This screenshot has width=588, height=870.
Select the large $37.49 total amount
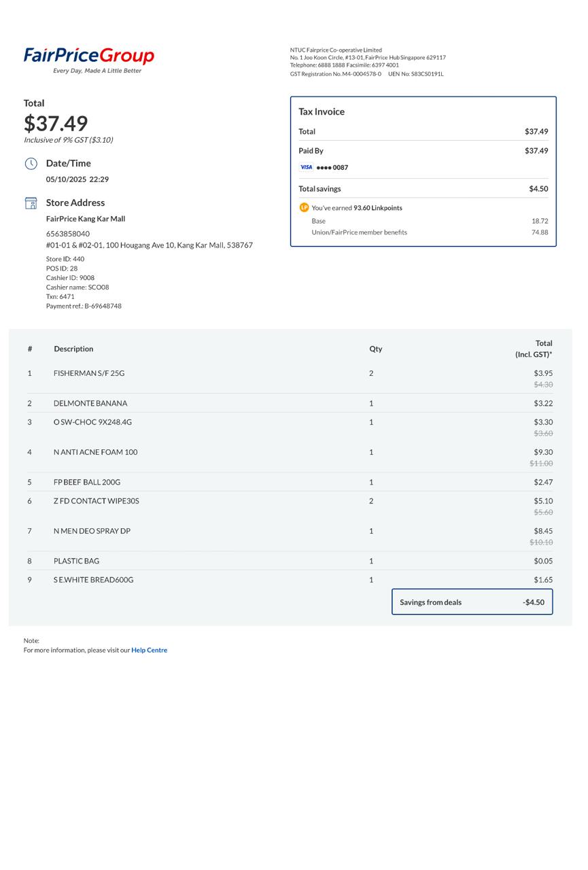point(56,123)
